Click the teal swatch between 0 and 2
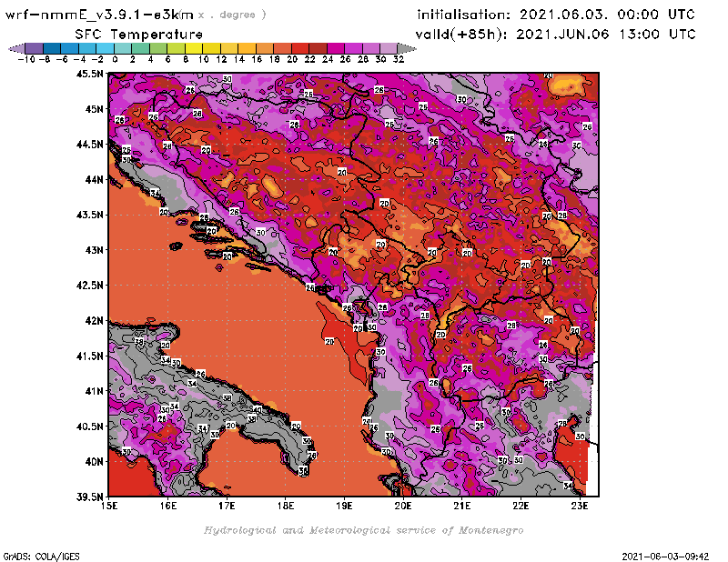Image resolution: width=728 pixels, height=562 pixels. click(123, 48)
